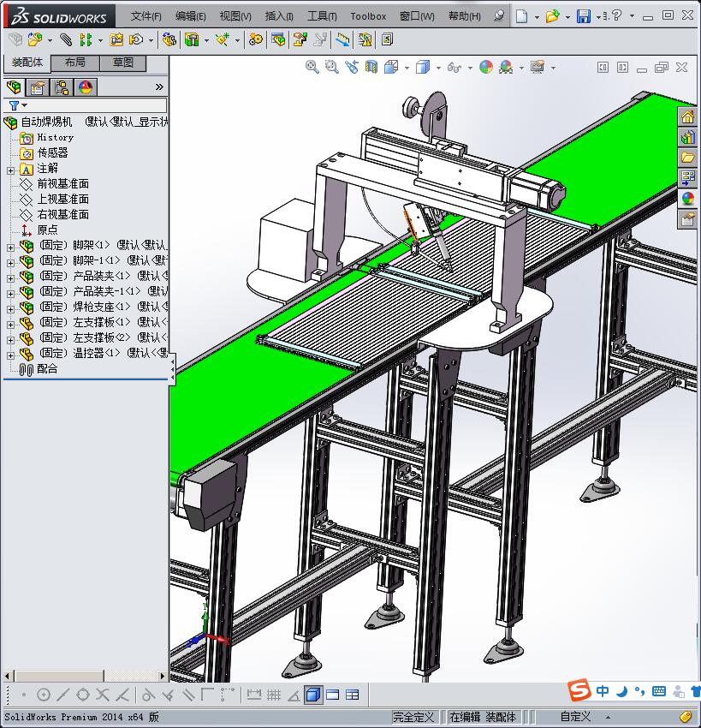The image size is (701, 728).
Task: Click the Exploded View icon
Action: pos(300,39)
